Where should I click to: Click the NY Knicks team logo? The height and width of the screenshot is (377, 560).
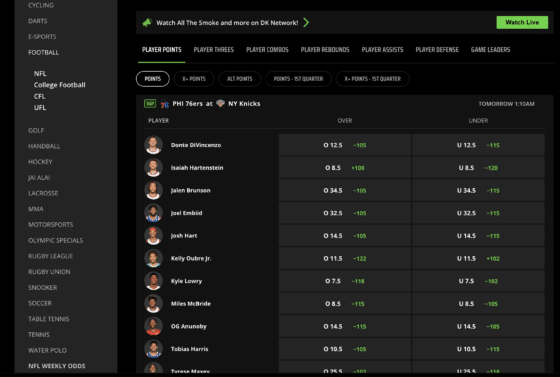[x=220, y=104]
